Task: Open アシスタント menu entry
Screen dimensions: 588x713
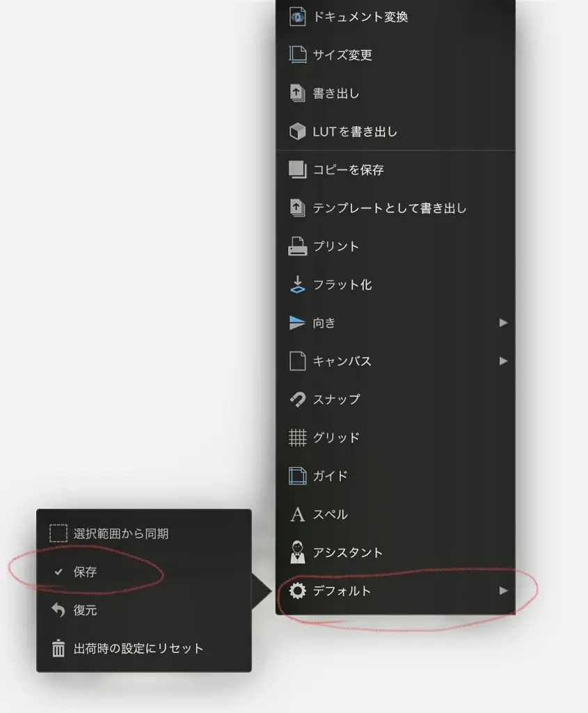Action: coord(395,552)
